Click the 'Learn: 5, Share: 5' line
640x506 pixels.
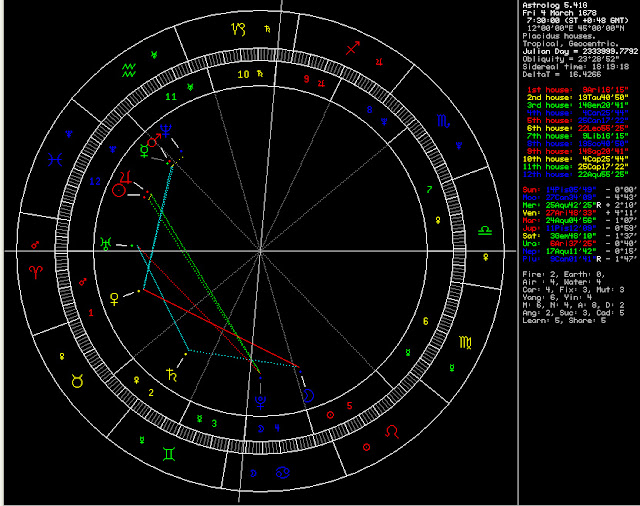(564, 321)
